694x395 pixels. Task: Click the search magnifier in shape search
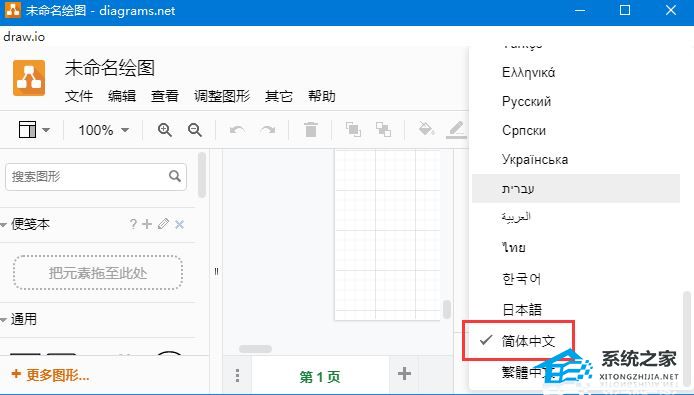[x=175, y=176]
